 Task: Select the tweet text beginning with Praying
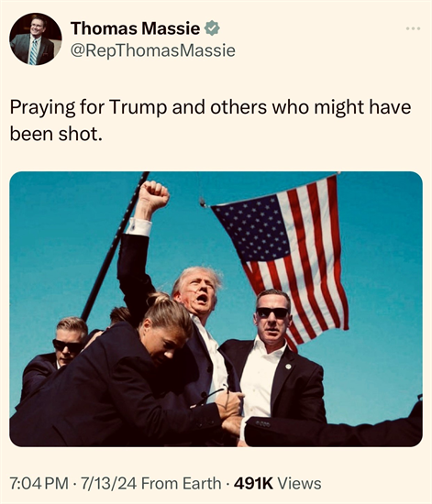pyautogui.click(x=210, y=120)
